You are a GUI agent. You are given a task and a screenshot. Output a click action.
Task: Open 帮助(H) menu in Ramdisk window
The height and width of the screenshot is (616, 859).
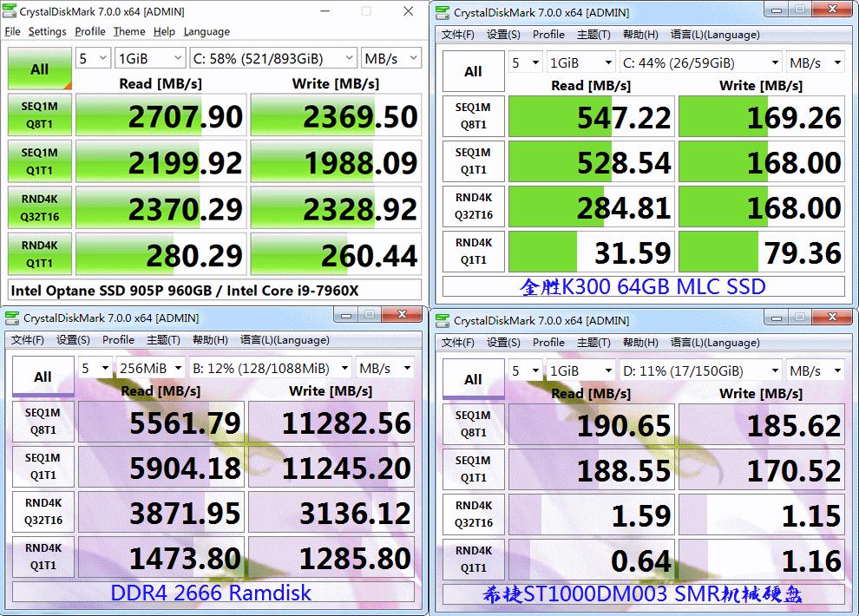coord(210,340)
